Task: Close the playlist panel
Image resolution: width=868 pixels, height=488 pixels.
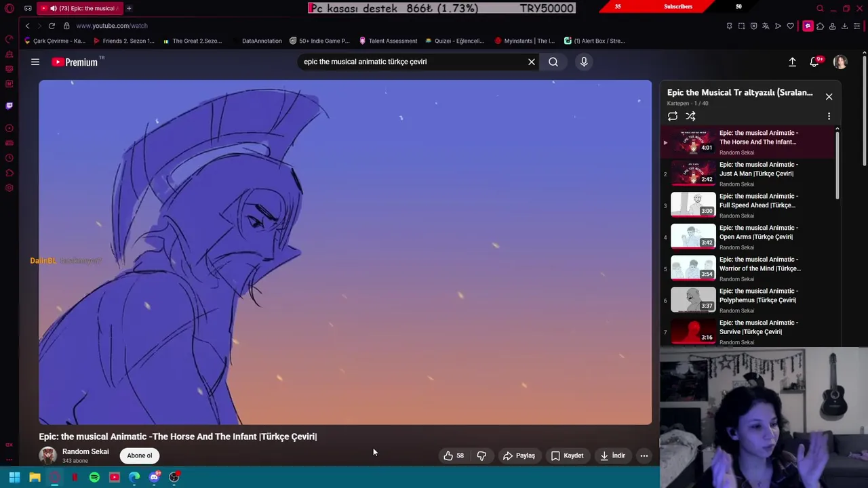Action: click(829, 97)
